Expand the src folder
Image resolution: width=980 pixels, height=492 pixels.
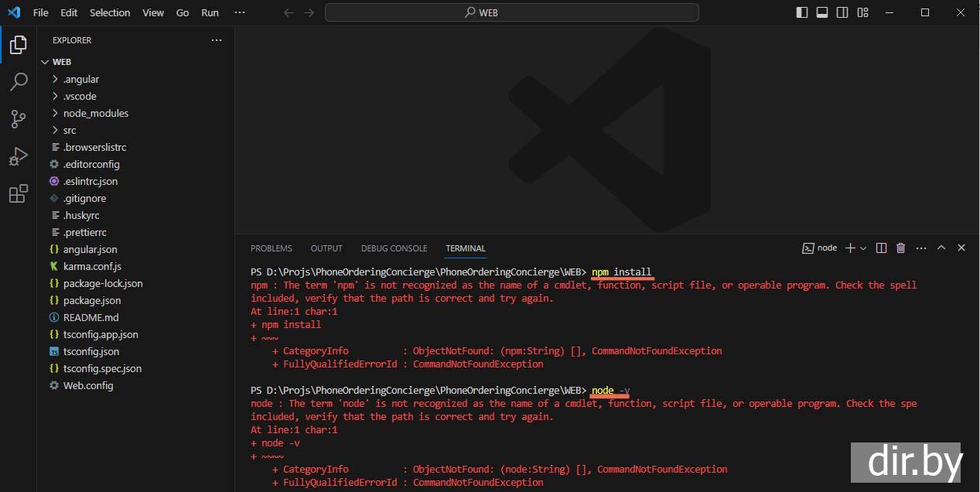pyautogui.click(x=70, y=130)
